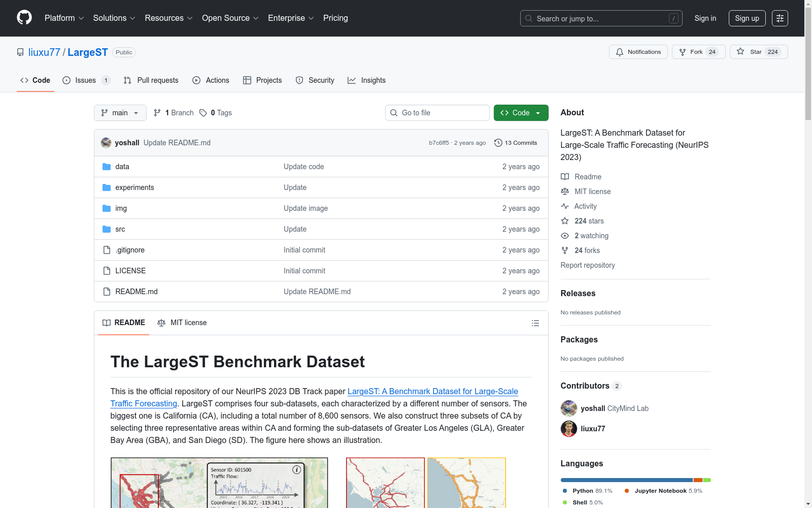Expand the Platform menu
The height and width of the screenshot is (508, 812).
[x=64, y=18]
